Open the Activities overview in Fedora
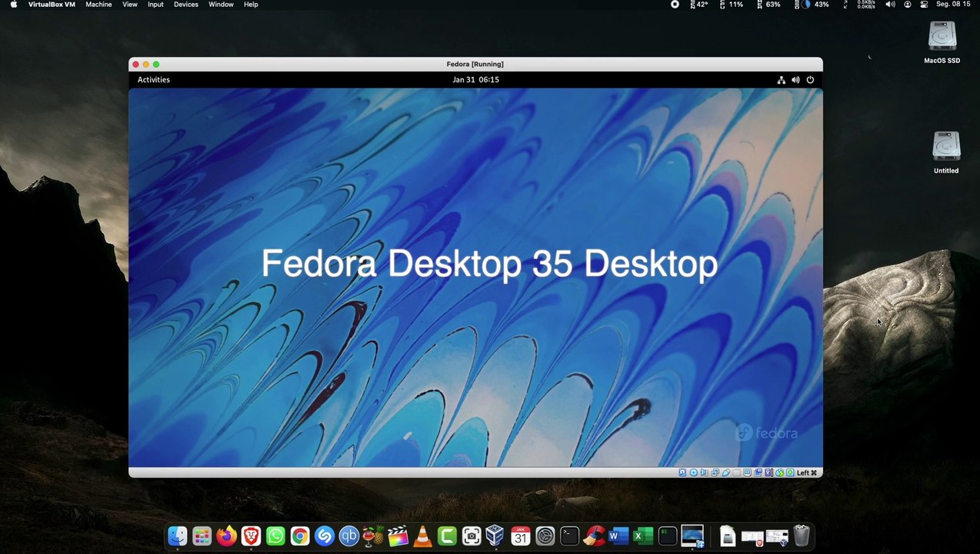Image resolution: width=980 pixels, height=554 pixels. coord(154,79)
